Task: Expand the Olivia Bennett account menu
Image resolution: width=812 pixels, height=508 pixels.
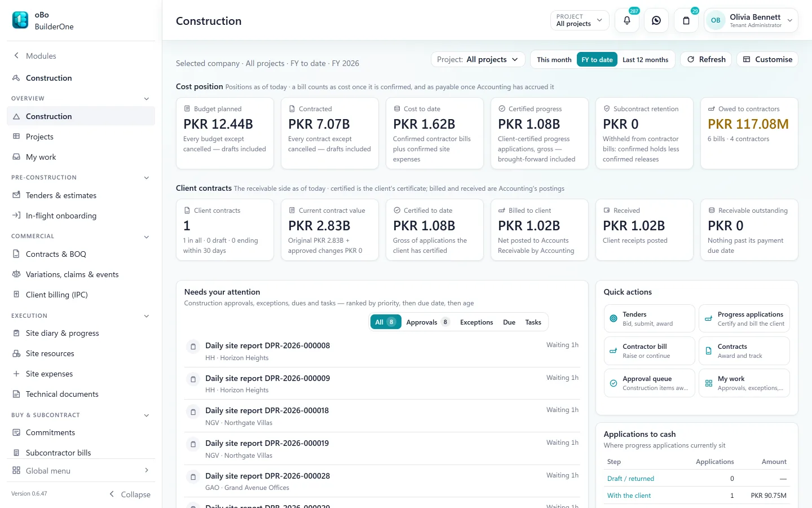Action: [x=751, y=20]
